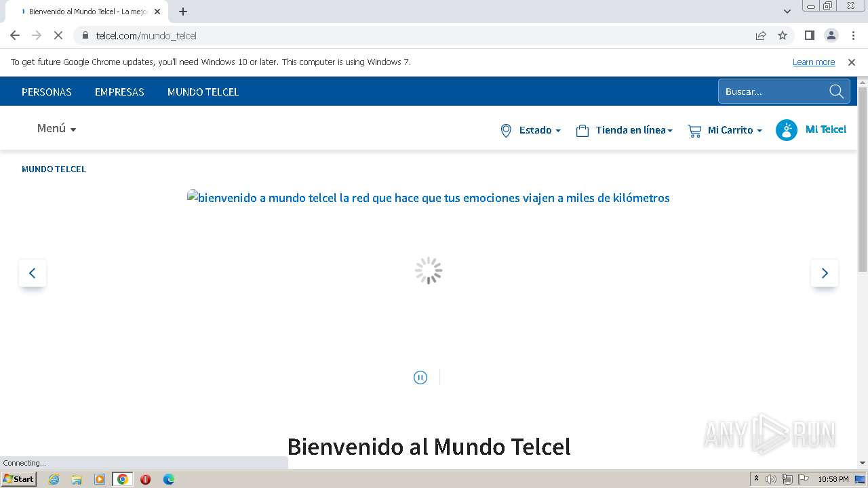Click the volume speaker tray icon
868x488 pixels.
coord(771,479)
